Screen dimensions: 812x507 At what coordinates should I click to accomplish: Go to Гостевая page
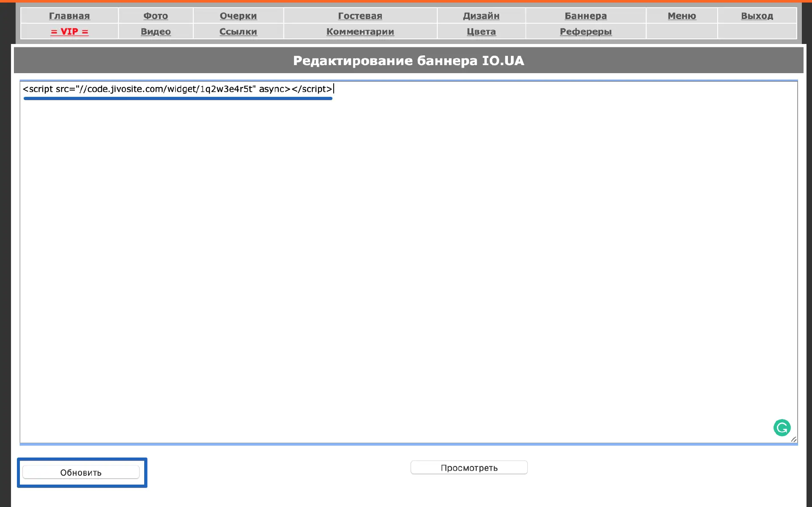pos(360,16)
